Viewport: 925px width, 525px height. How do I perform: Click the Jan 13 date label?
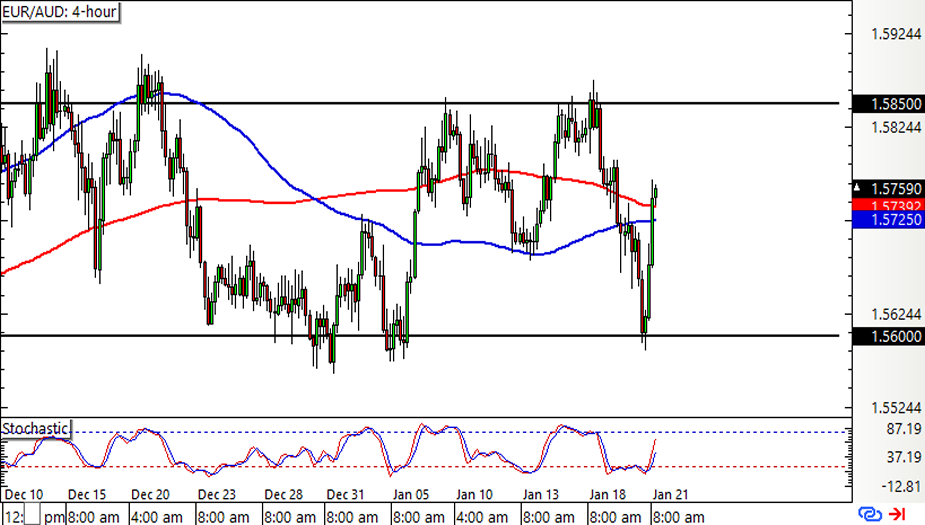541,494
